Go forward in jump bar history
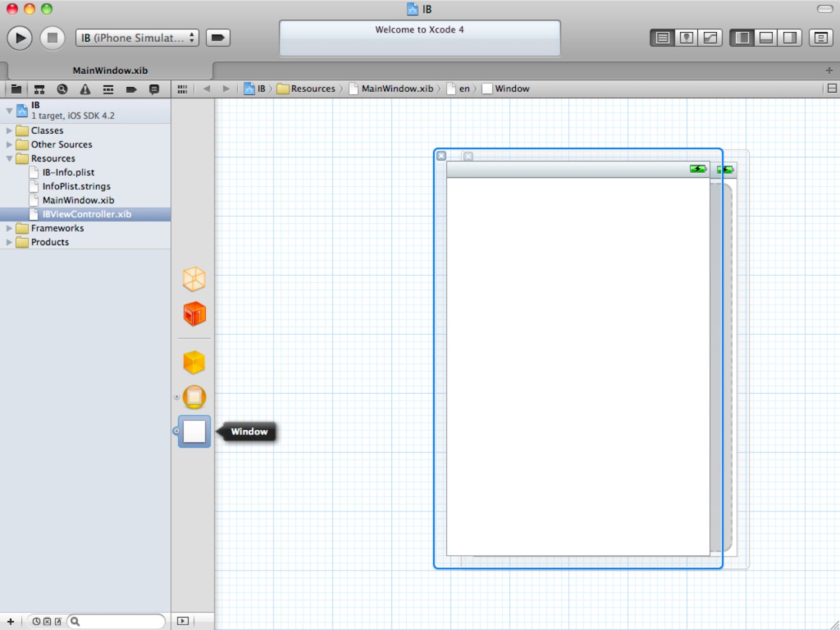 click(x=226, y=89)
